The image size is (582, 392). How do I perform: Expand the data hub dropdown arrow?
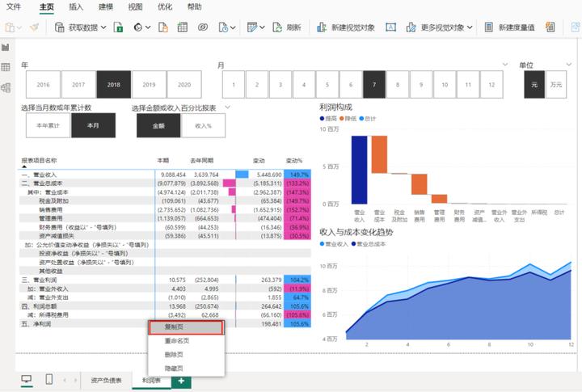point(148,27)
